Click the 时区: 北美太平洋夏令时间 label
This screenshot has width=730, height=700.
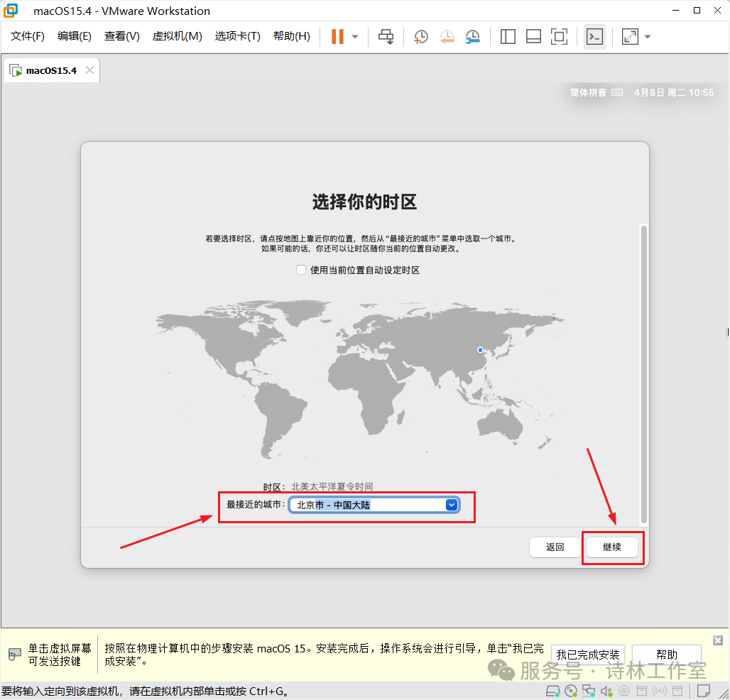[318, 487]
